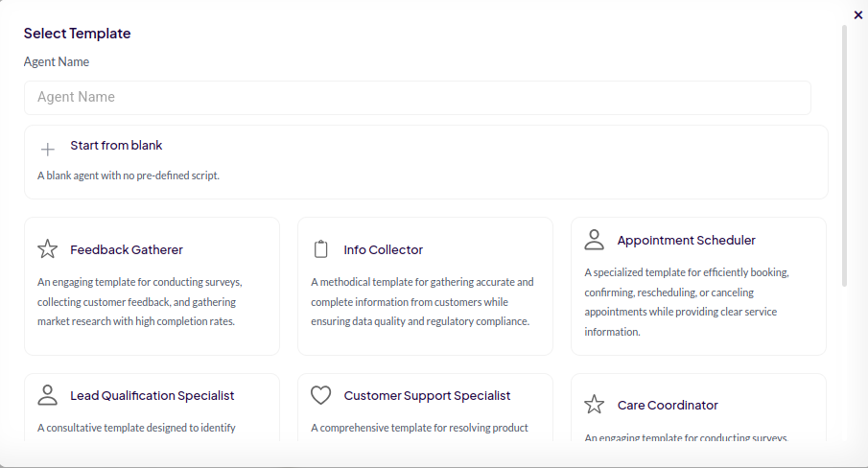The width and height of the screenshot is (868, 468).
Task: Click the Feedback Gatherer description text
Action: click(x=139, y=302)
